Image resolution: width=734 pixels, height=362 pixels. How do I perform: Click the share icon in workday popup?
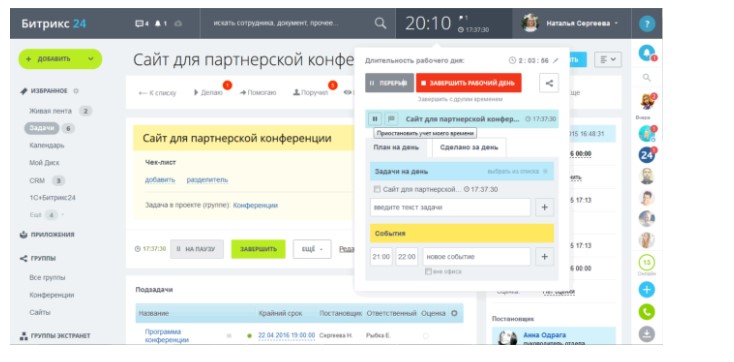(549, 83)
